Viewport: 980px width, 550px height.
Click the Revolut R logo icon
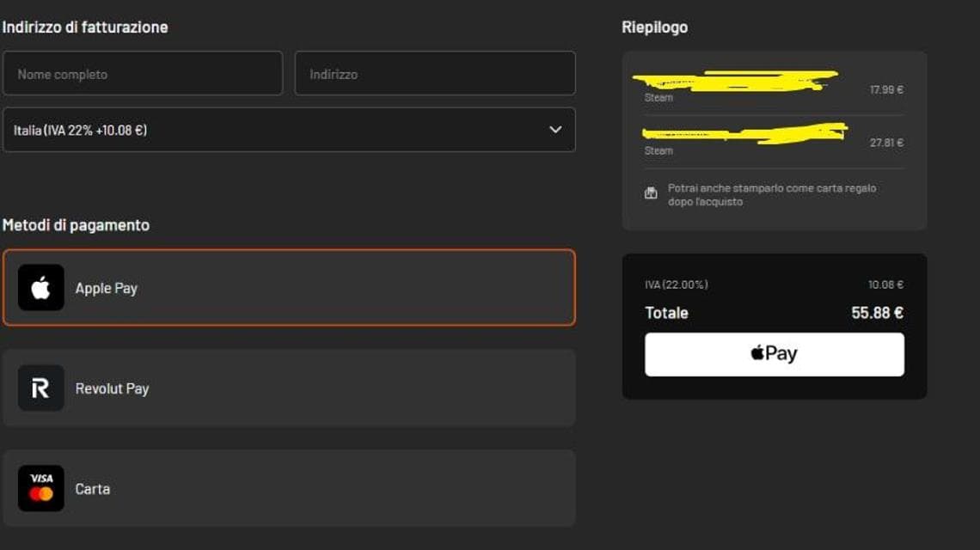click(x=40, y=388)
